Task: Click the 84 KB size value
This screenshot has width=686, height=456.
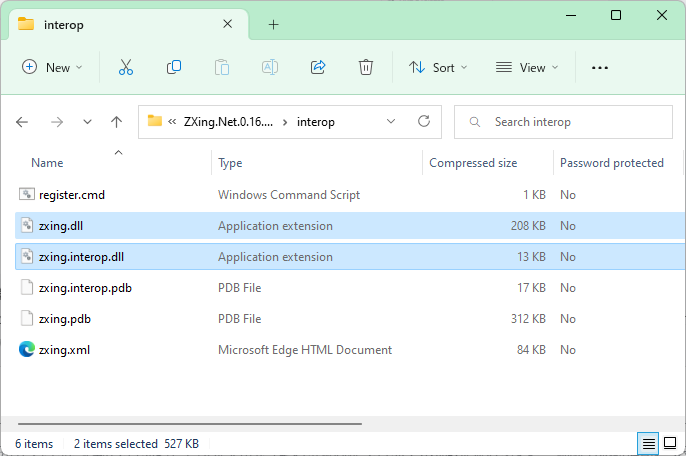Action: (531, 350)
